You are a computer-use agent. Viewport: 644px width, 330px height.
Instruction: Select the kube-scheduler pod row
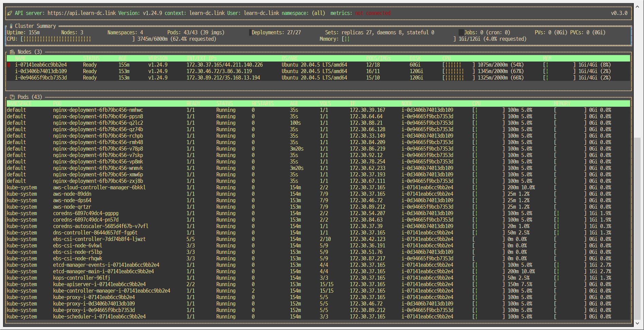click(x=99, y=316)
